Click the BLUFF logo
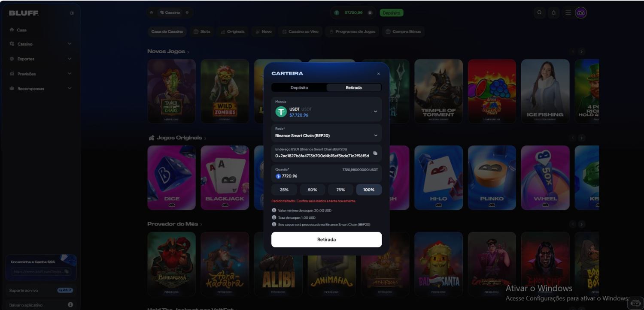Screen dimensions: 644x310 (x=24, y=13)
